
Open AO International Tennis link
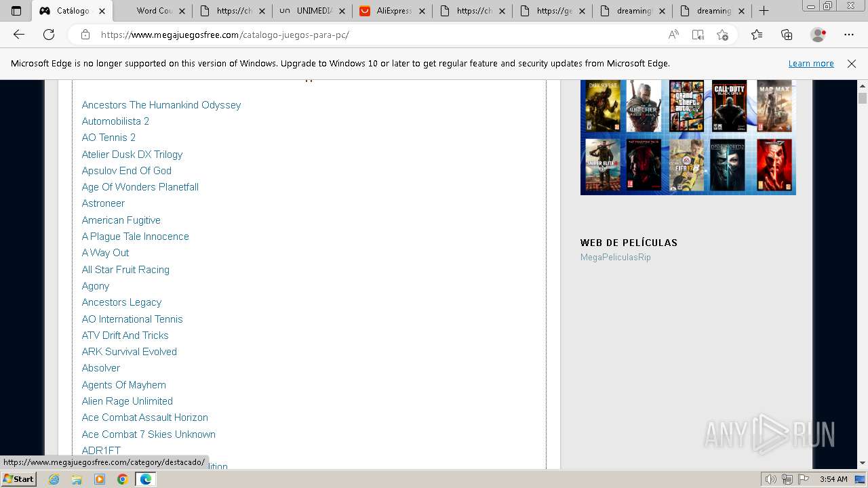pos(132,319)
